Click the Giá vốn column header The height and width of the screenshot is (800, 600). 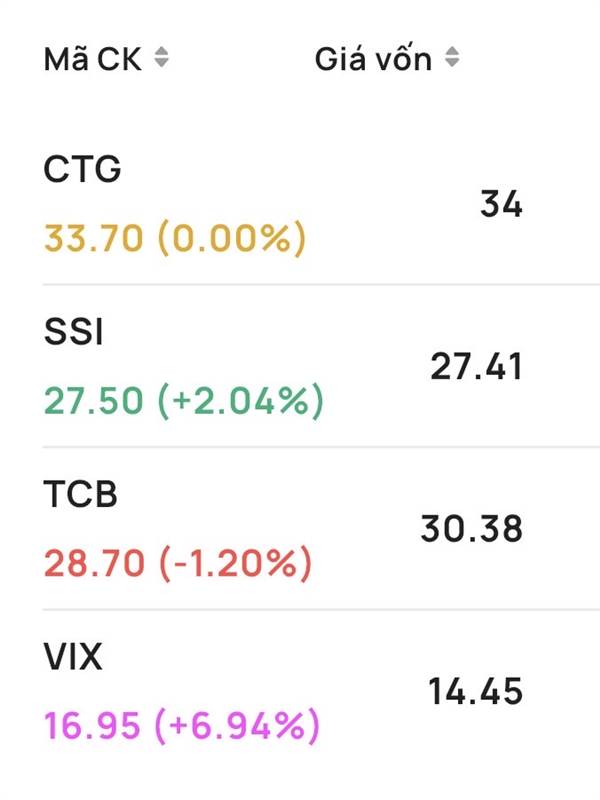[x=373, y=59]
